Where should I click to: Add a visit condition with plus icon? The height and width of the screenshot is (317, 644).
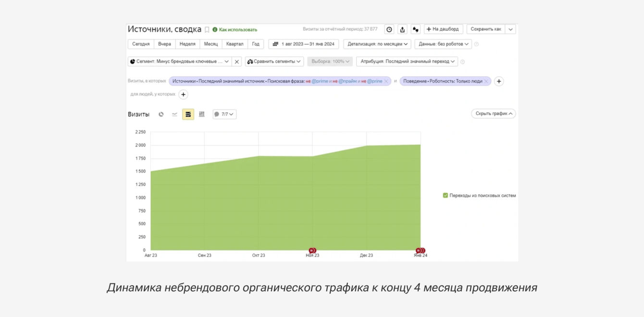(499, 81)
